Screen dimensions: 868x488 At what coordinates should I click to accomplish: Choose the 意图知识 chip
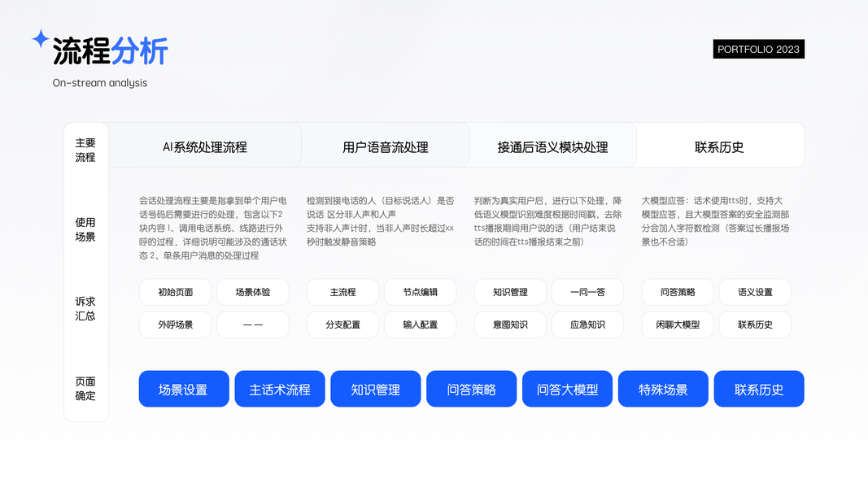(x=510, y=325)
